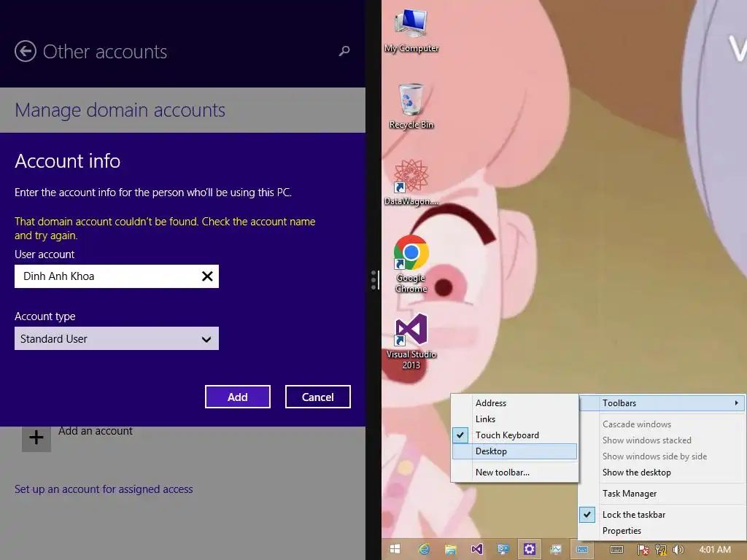Open Visual Studio from taskbar

click(x=476, y=549)
